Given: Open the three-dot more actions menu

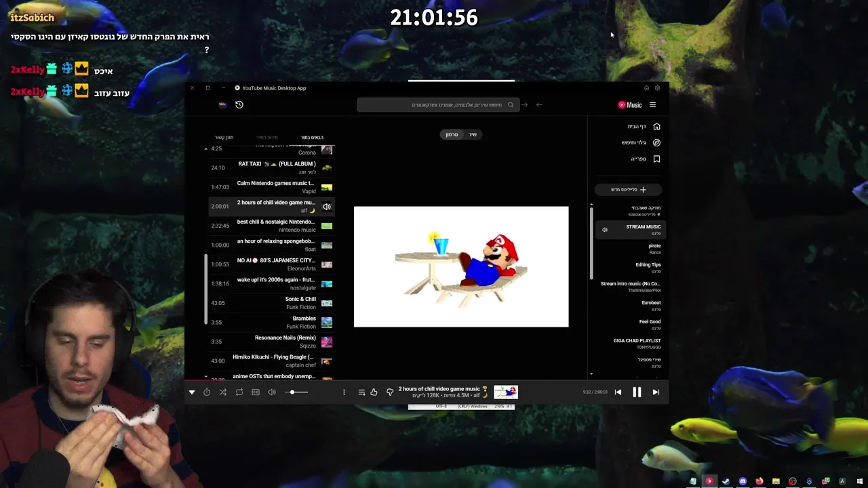Looking at the screenshot, I should [344, 392].
